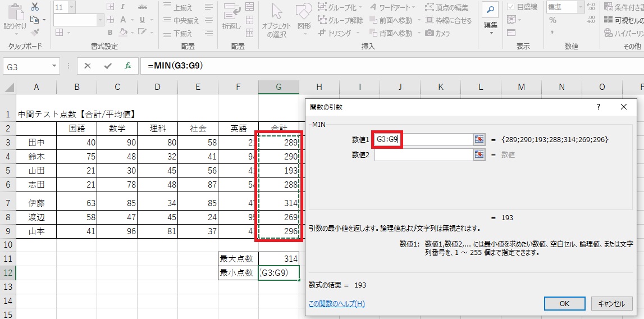Open the font size dropdown
The width and height of the screenshot is (644, 319).
coord(72,7)
